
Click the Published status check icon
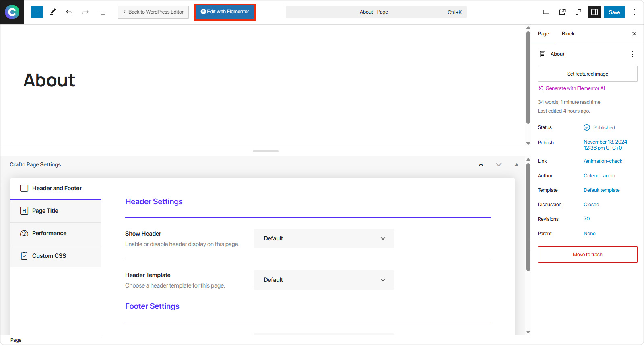click(587, 127)
